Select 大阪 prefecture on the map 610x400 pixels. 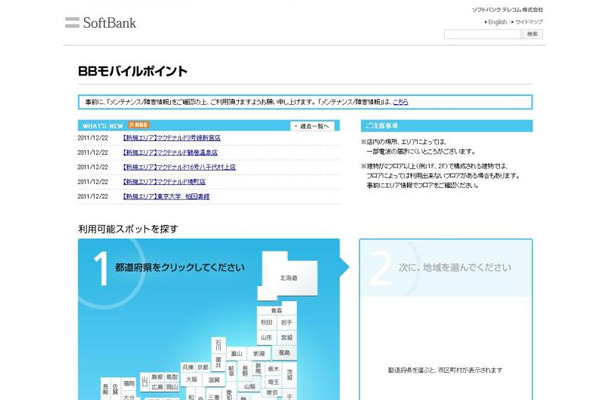click(x=191, y=379)
